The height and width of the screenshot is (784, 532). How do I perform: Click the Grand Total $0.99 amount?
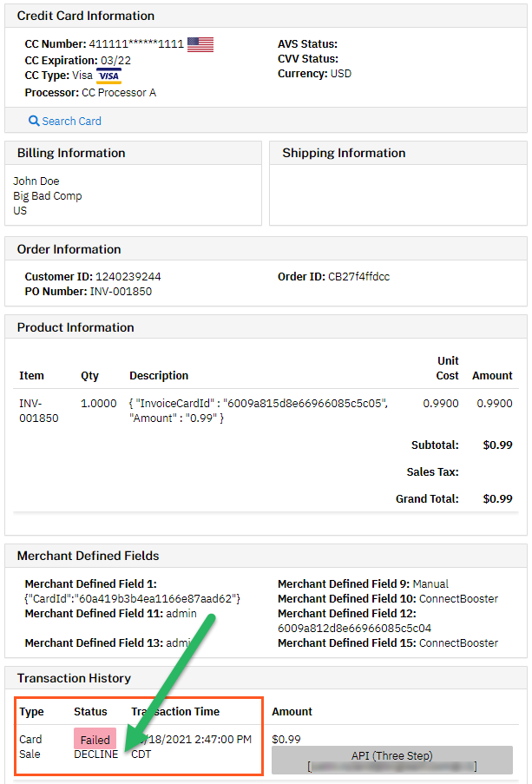pyautogui.click(x=497, y=499)
